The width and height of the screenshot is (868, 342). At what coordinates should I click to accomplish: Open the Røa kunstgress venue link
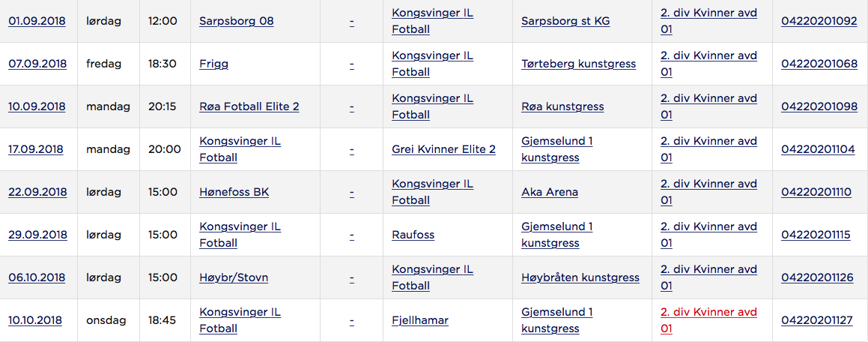point(562,106)
